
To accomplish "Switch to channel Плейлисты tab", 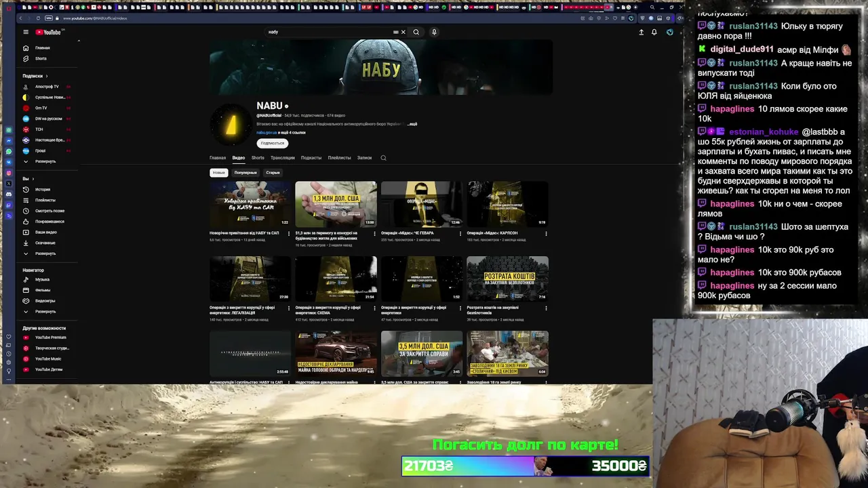I will pos(340,158).
